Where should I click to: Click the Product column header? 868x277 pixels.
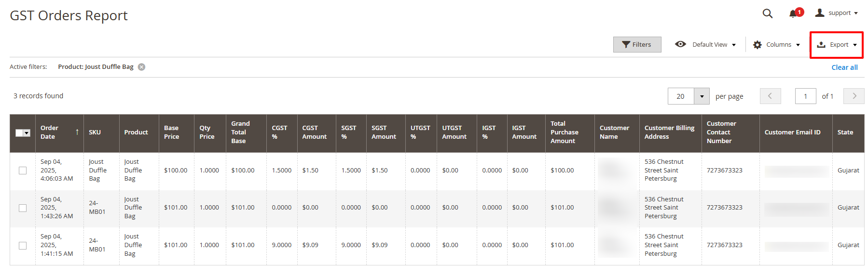[x=139, y=132]
